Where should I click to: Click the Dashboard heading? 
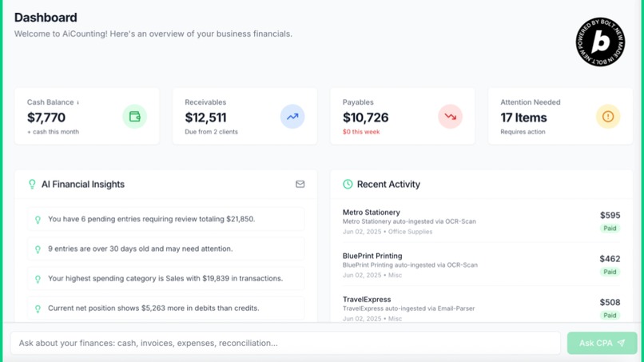click(46, 18)
